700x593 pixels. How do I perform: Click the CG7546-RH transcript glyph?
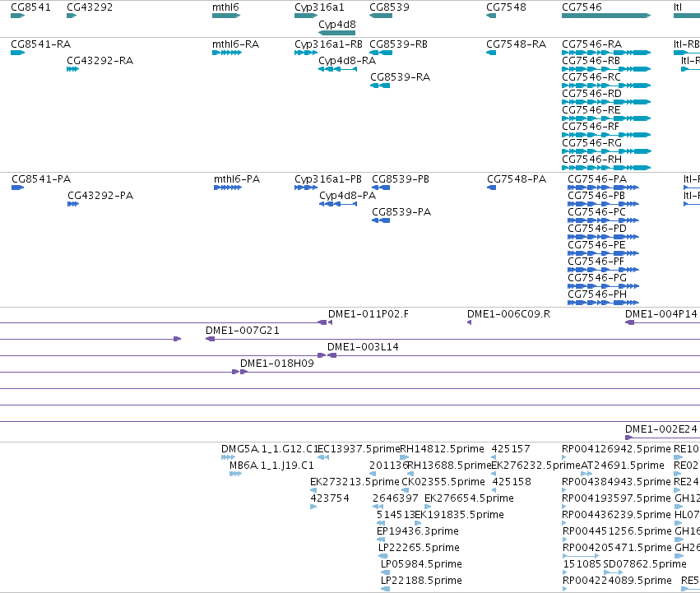click(x=606, y=168)
